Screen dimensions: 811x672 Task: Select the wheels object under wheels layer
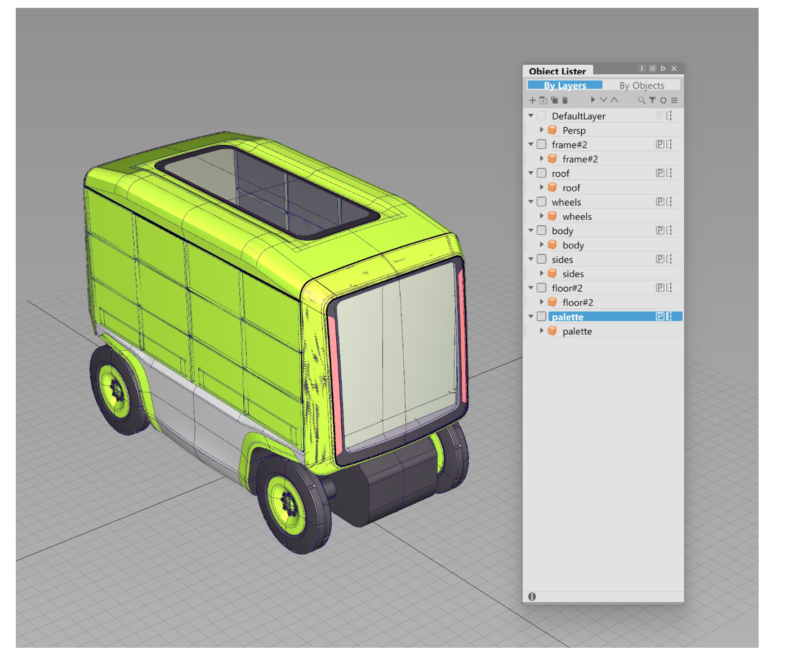coord(577,217)
